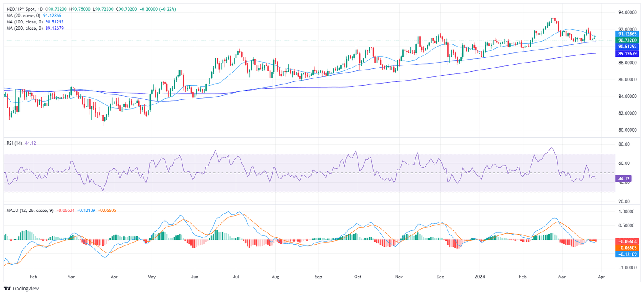Click the RSI (14) indicator legend
Image resolution: width=644 pixels, height=295 pixels.
tap(13, 143)
